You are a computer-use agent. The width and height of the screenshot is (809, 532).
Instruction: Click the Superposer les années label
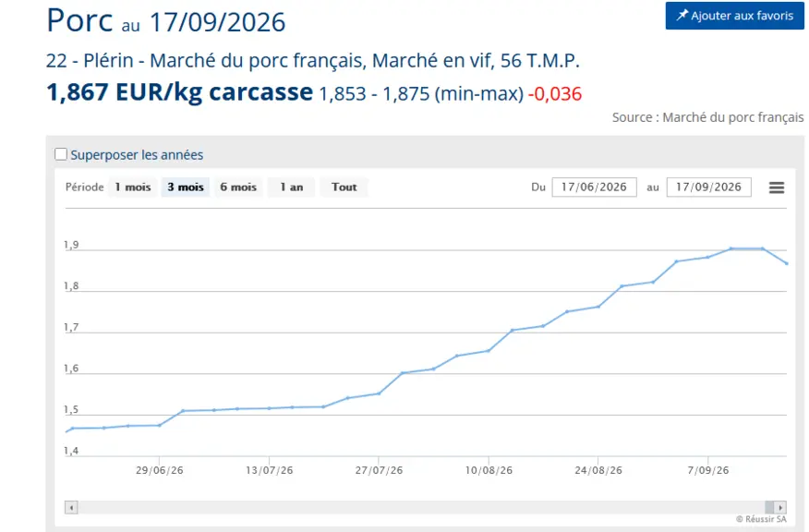[137, 155]
